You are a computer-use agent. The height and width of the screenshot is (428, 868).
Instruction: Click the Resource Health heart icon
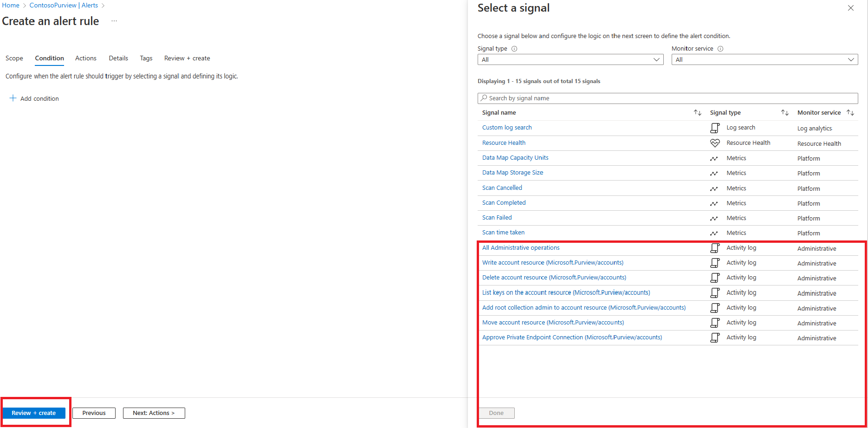coord(715,143)
